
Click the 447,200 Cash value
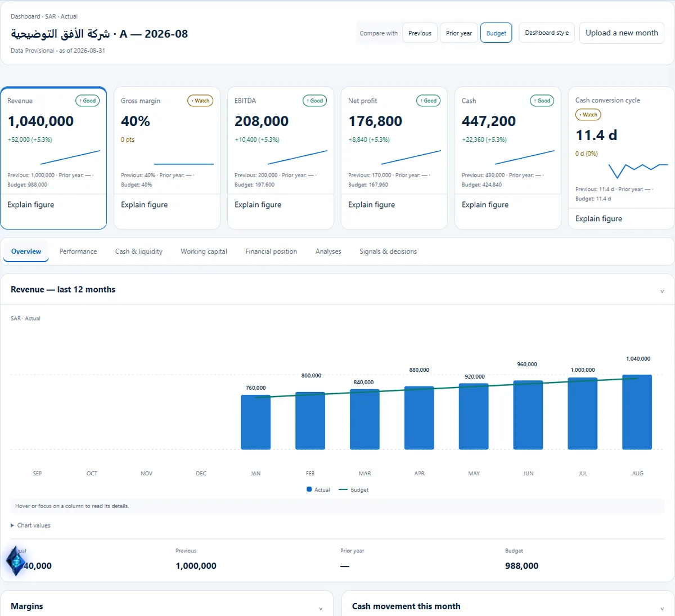[489, 121]
